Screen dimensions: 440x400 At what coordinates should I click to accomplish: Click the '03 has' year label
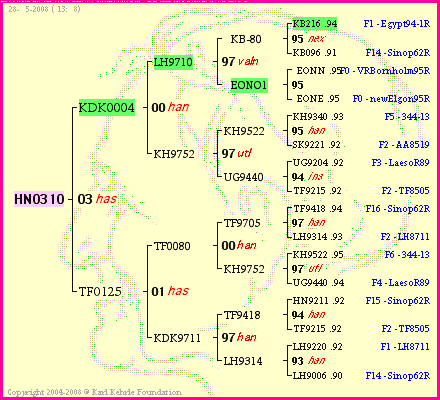pos(97,199)
